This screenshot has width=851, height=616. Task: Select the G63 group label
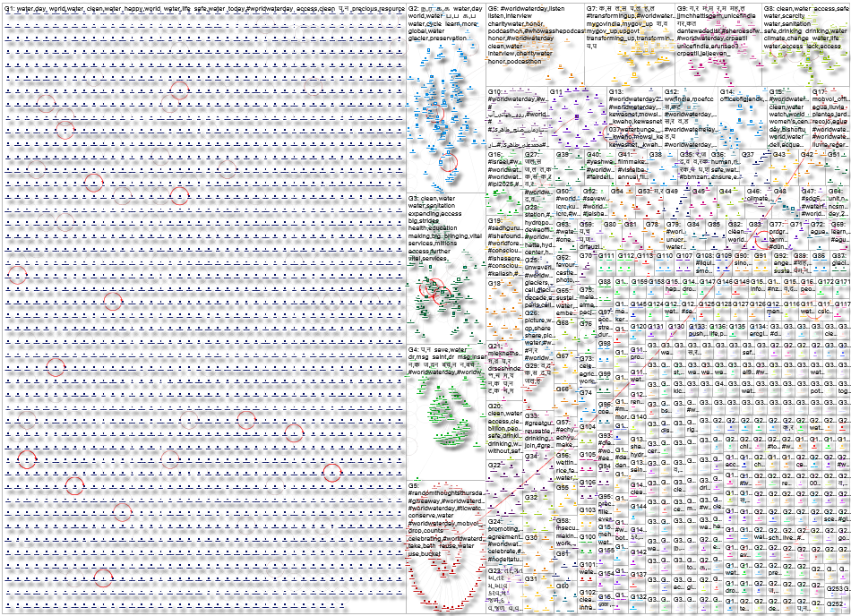565,232
